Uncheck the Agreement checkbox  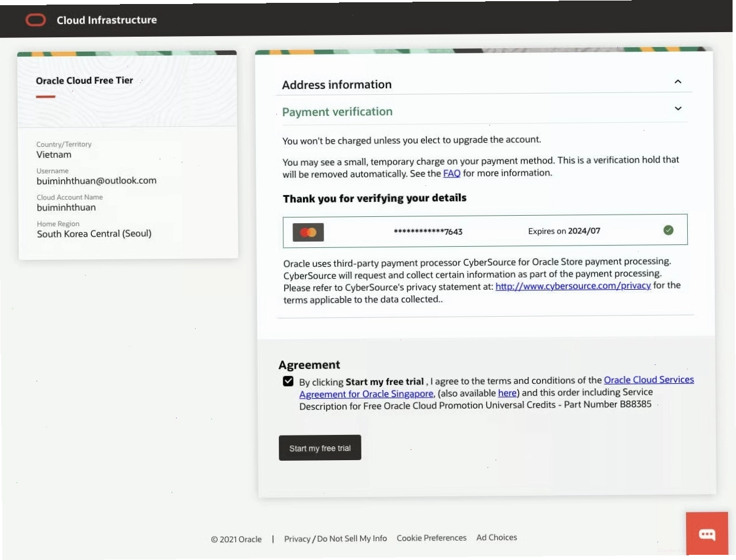[x=288, y=381]
